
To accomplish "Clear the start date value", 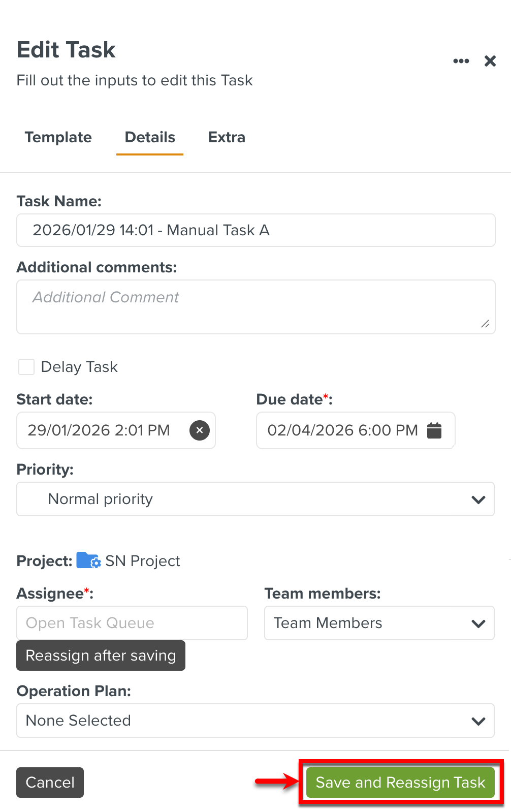I will click(x=200, y=430).
